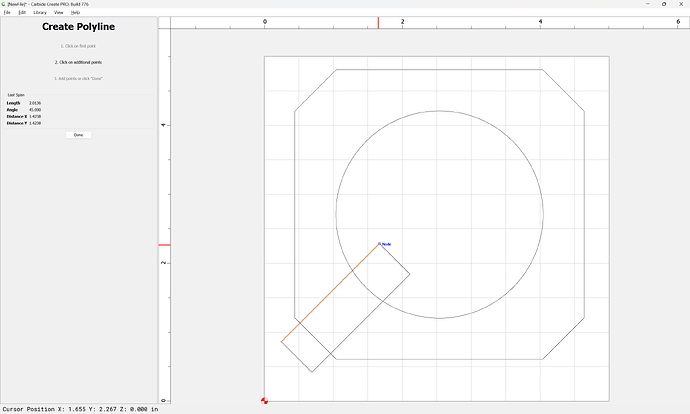
Task: Click the Length value in Last Span
Action: [35, 103]
